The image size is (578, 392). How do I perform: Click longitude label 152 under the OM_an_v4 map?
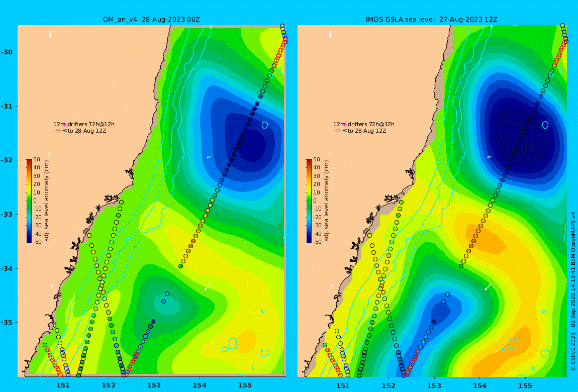coord(109,385)
